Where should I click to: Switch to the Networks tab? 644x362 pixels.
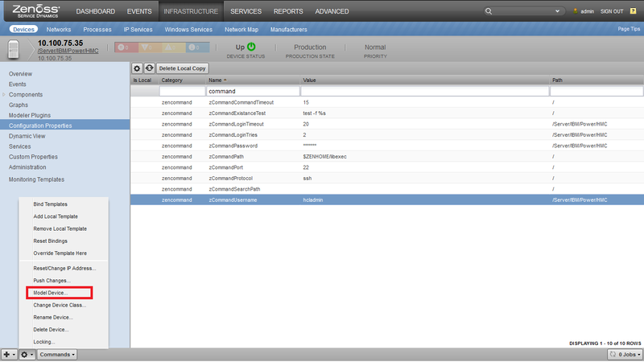tap(59, 30)
